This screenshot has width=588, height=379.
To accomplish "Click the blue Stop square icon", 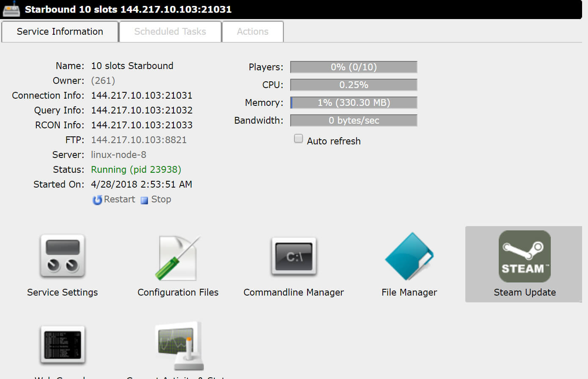I will (x=144, y=200).
